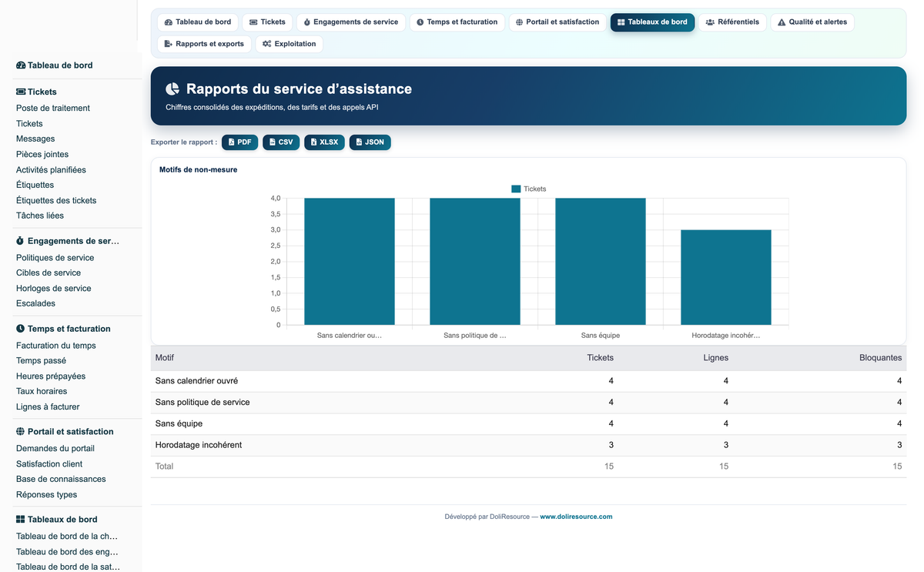Click the people icon in the Référentiels tab

(x=710, y=22)
